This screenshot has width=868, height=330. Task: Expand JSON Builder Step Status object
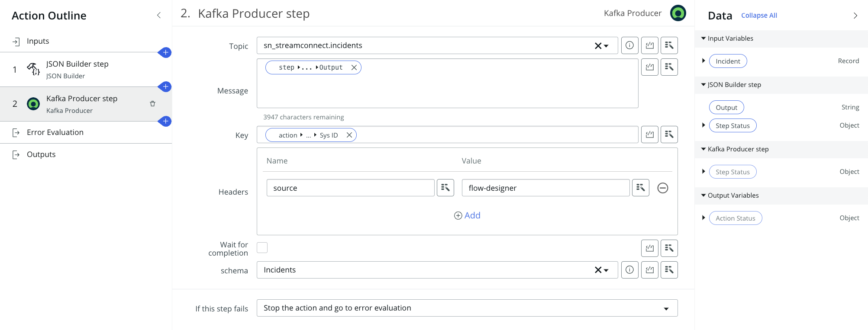(x=703, y=125)
